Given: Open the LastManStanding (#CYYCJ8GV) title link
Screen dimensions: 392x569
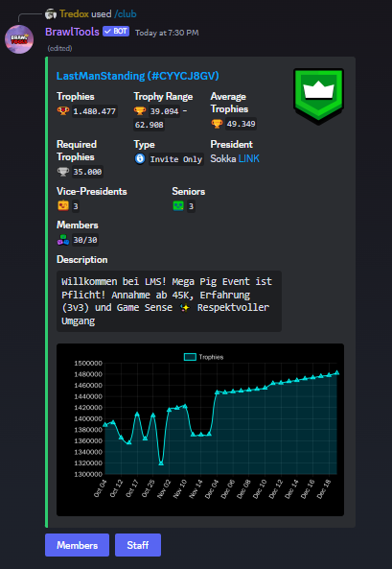Looking at the screenshot, I should [138, 76].
